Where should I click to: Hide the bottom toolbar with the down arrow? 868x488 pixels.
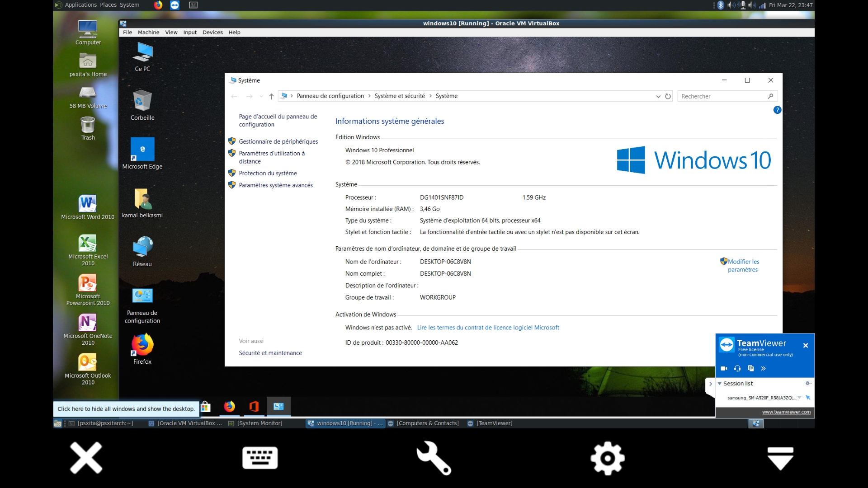click(x=781, y=458)
